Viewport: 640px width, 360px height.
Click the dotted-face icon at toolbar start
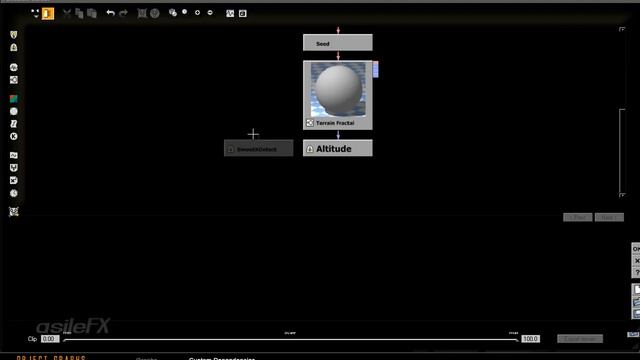[35, 13]
